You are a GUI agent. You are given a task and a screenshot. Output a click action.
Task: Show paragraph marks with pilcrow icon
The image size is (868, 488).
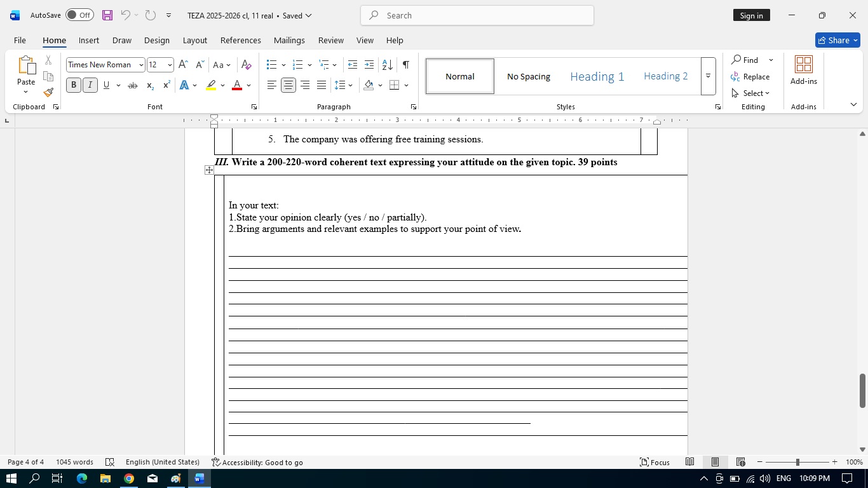[405, 65]
